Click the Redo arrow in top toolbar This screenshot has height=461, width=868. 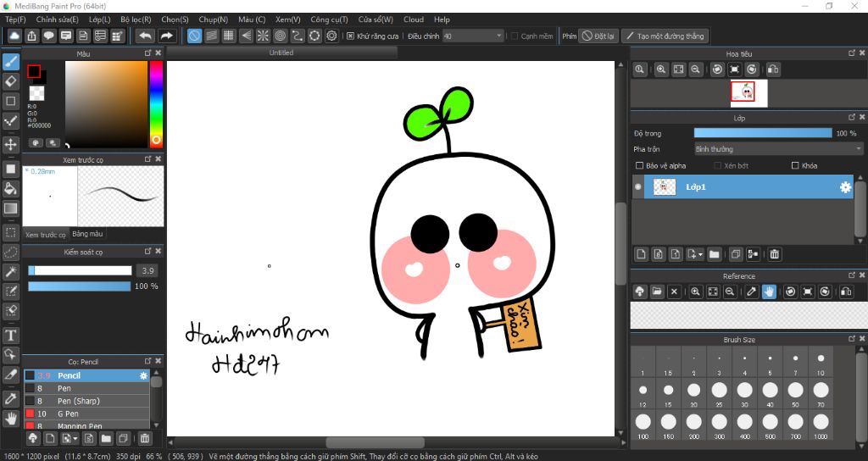tap(167, 36)
